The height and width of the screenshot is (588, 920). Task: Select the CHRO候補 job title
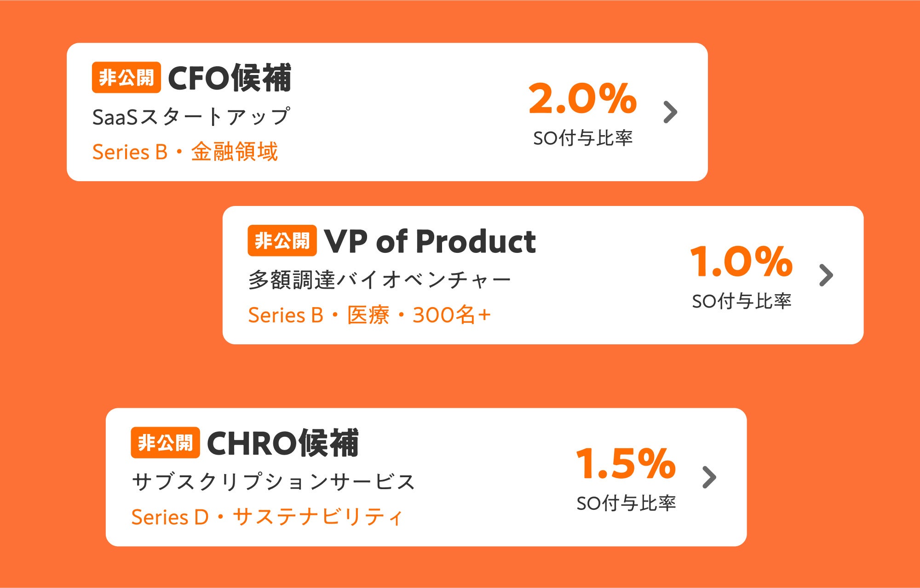(x=282, y=443)
